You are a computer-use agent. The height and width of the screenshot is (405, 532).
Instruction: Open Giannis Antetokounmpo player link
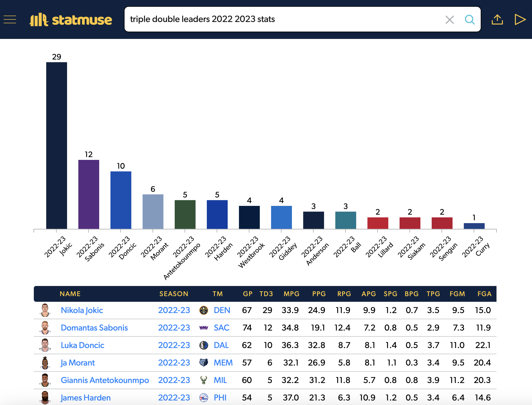click(x=105, y=380)
